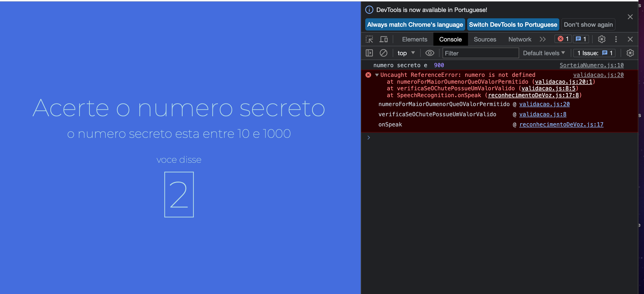The width and height of the screenshot is (644, 294).
Task: Switch to the Sources tab
Action: [485, 39]
